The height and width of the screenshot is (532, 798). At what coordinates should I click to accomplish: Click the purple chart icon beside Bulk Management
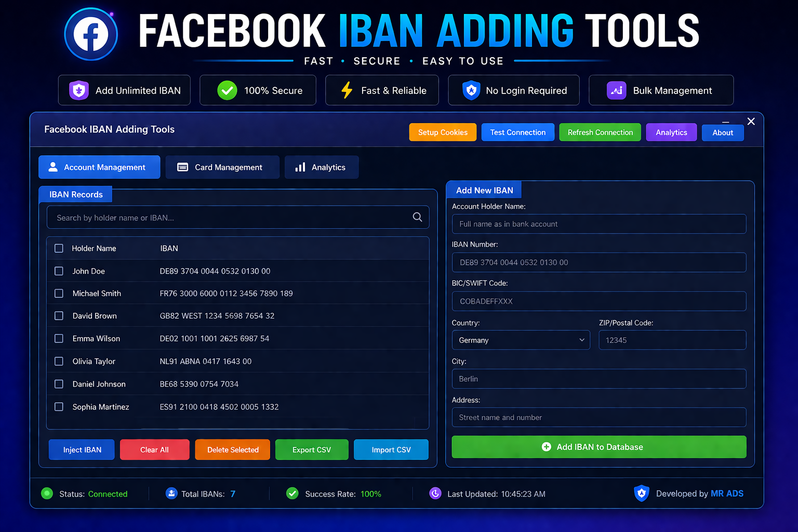point(617,90)
